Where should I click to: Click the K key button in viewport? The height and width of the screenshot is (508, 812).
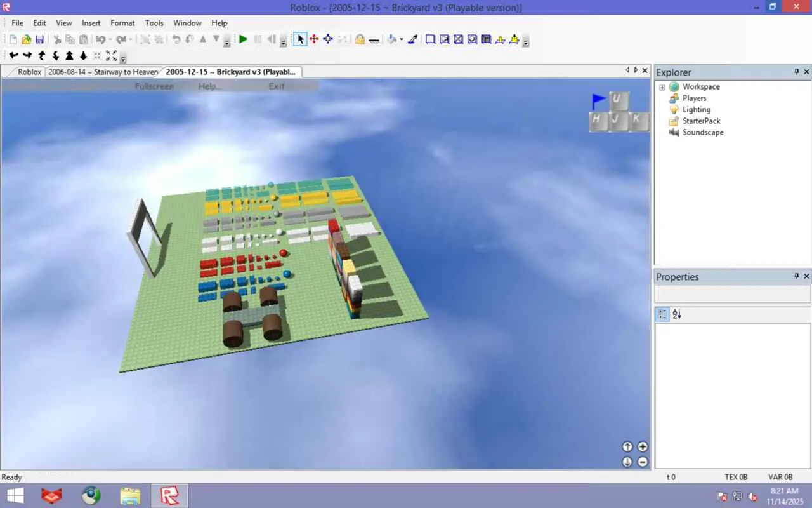639,121
